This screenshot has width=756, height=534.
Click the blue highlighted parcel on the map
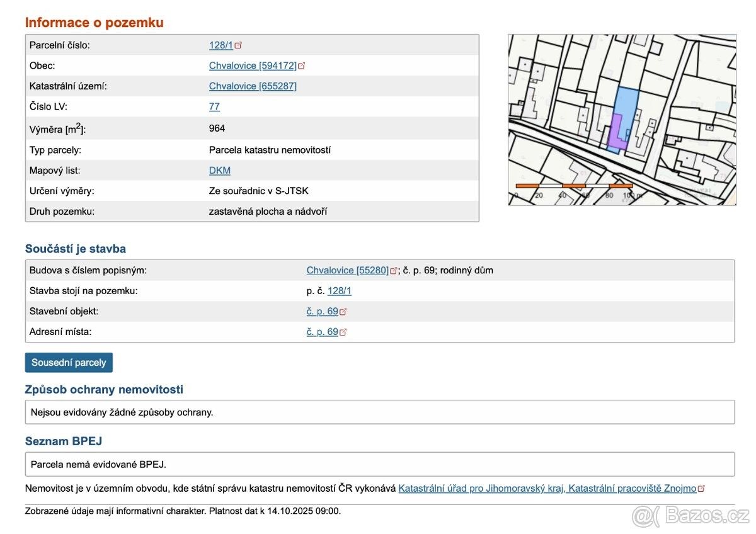(x=627, y=104)
